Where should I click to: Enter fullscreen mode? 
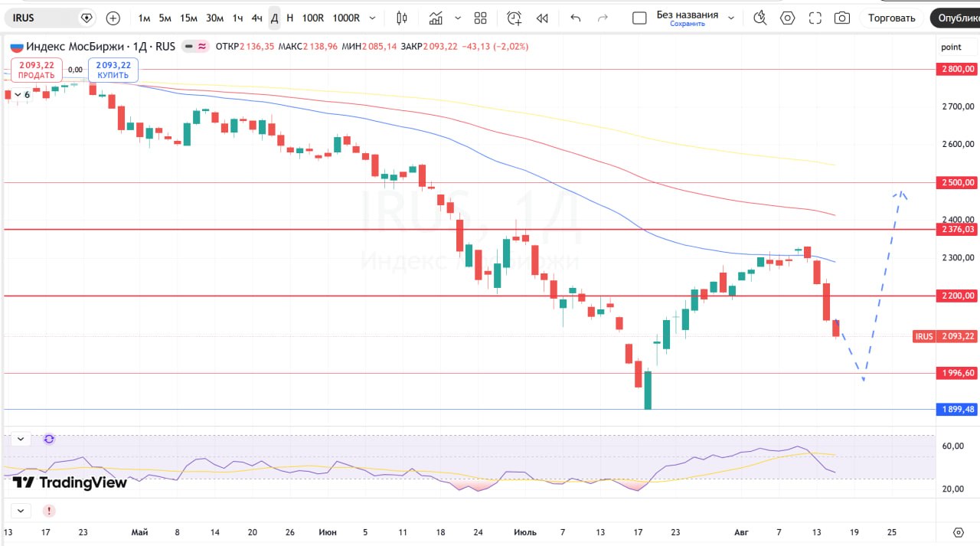[x=815, y=18]
